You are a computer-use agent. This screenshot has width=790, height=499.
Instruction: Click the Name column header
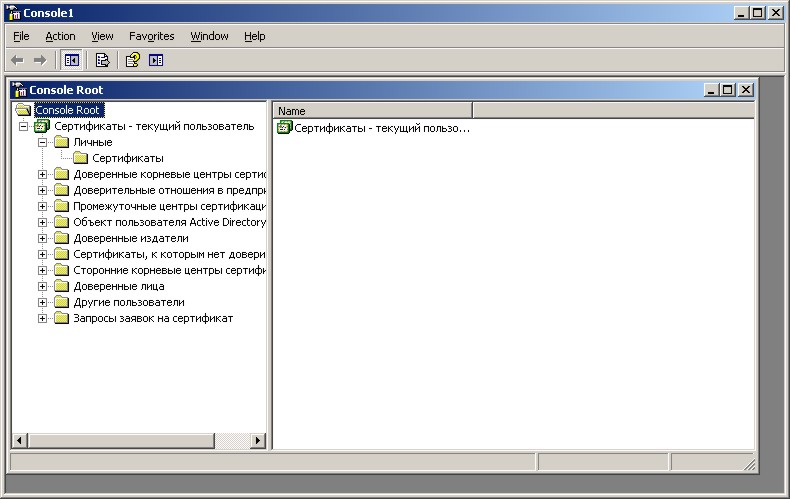click(x=372, y=111)
